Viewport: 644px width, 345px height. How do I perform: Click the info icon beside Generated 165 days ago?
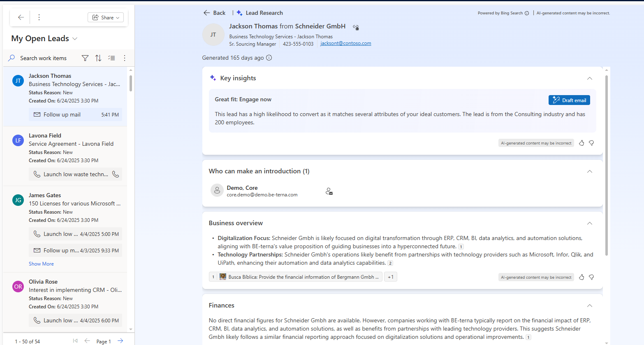click(x=269, y=58)
